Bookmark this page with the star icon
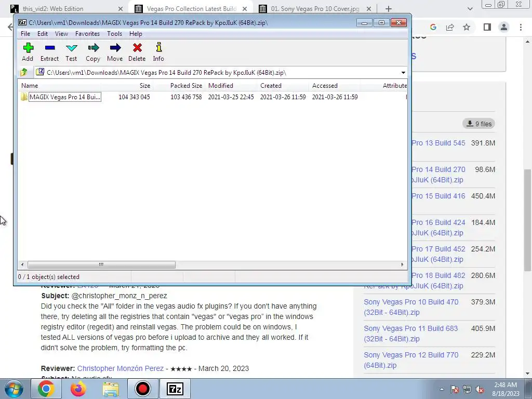 pyautogui.click(x=467, y=27)
